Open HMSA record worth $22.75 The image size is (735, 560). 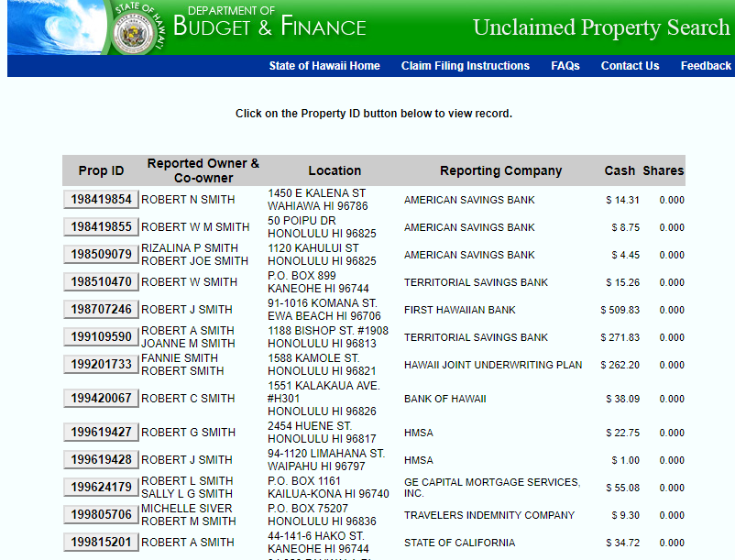pyautogui.click(x=101, y=432)
